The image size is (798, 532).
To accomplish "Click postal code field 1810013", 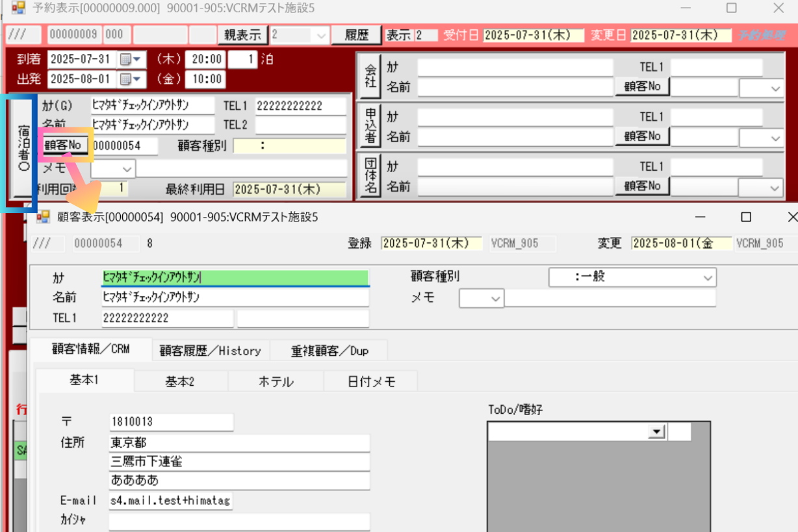I will pos(172,422).
